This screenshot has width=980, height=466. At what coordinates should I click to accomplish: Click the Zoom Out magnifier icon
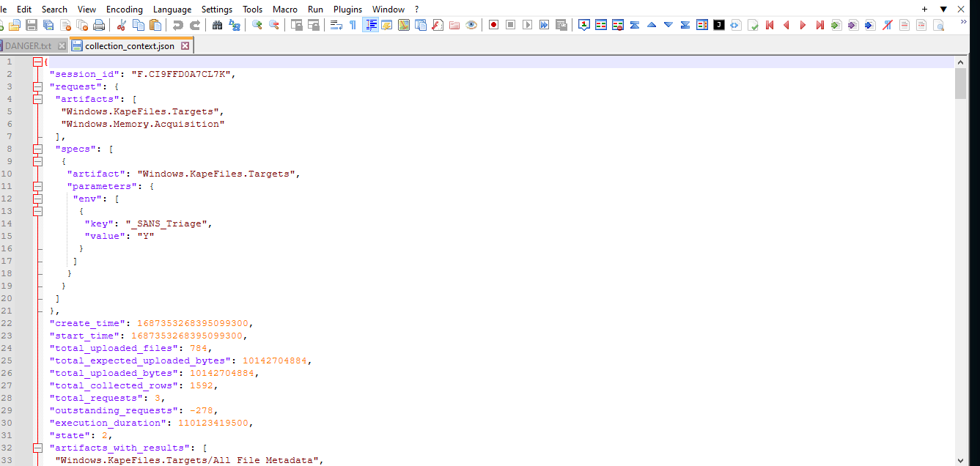274,25
